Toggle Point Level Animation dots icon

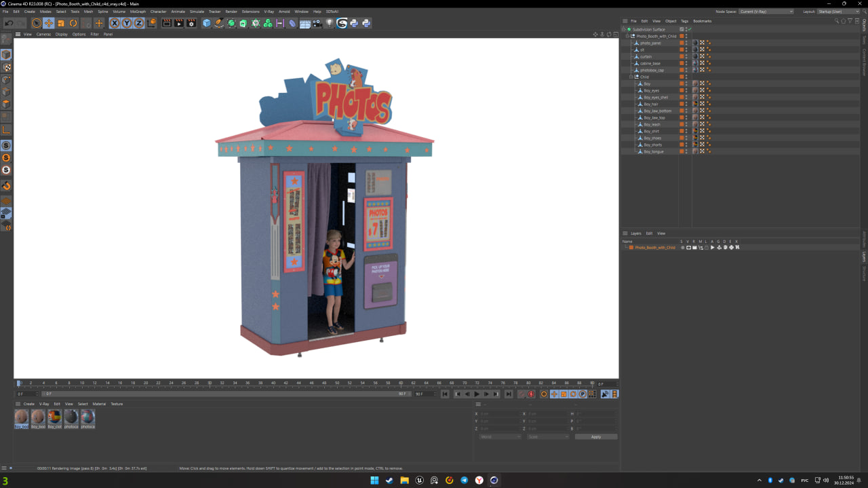[x=592, y=394]
